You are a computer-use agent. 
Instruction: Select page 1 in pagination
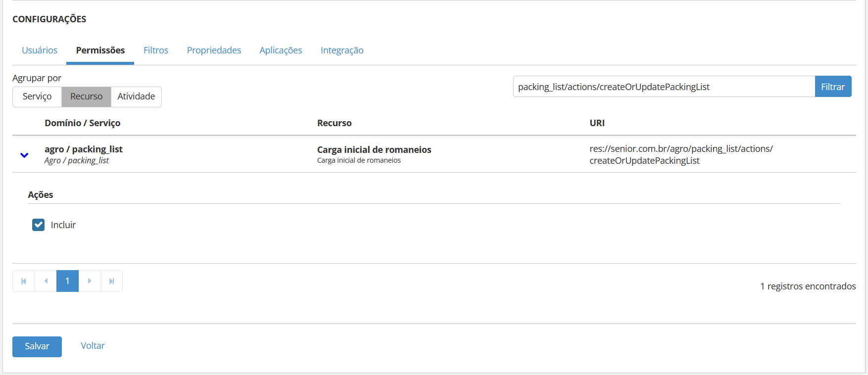68,281
